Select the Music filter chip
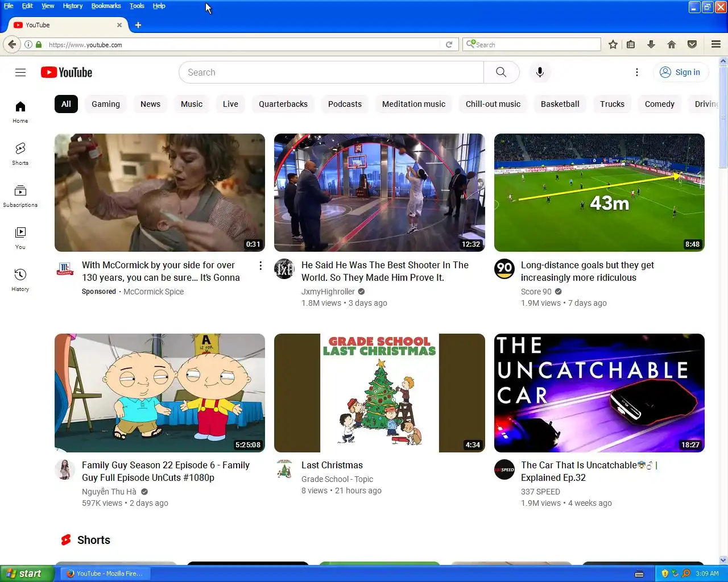This screenshot has height=582, width=728. coord(192,104)
